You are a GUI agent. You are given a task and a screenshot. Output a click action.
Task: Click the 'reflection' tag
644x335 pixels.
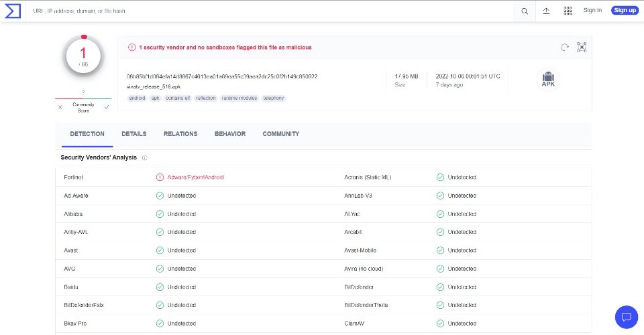[206, 98]
